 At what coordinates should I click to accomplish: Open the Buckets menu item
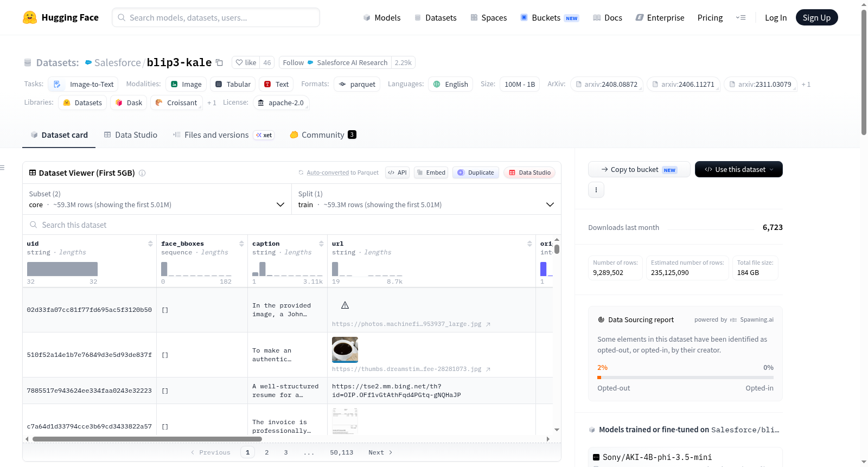pyautogui.click(x=550, y=18)
